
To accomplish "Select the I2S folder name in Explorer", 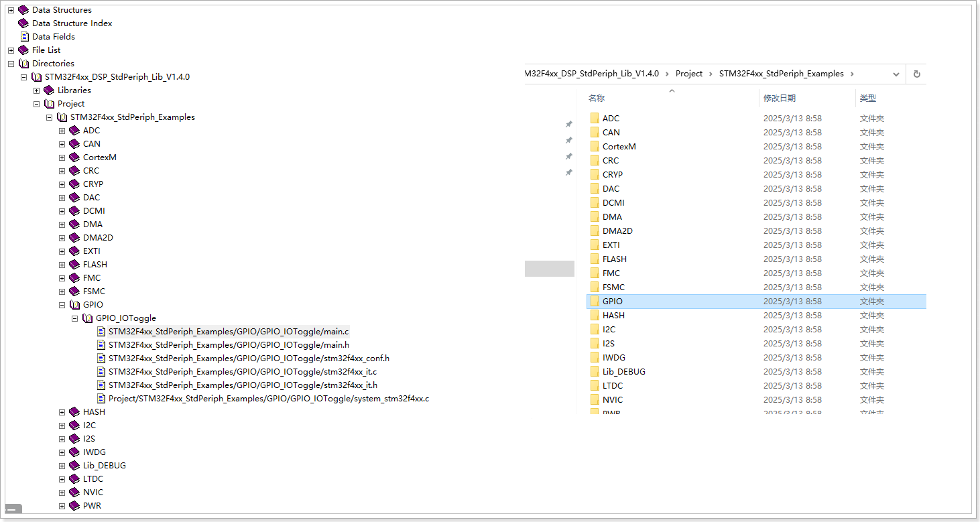I will click(x=609, y=343).
